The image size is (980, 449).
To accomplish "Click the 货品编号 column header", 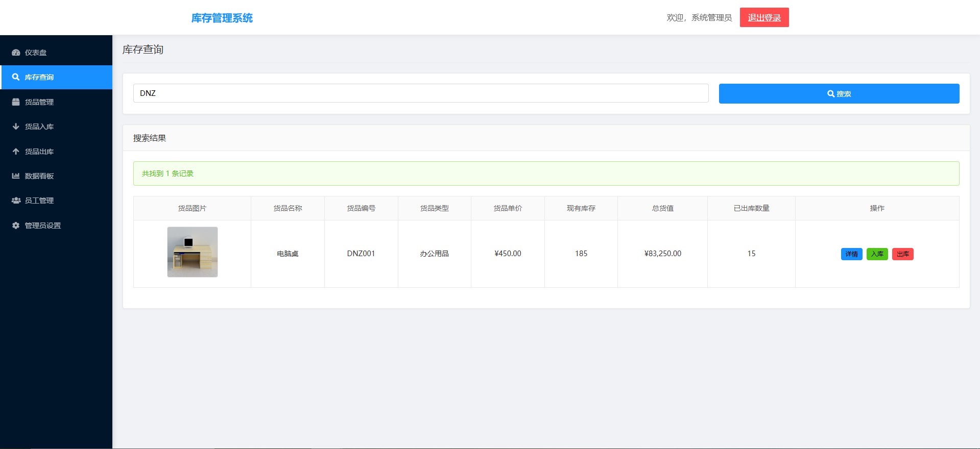I will point(361,208).
